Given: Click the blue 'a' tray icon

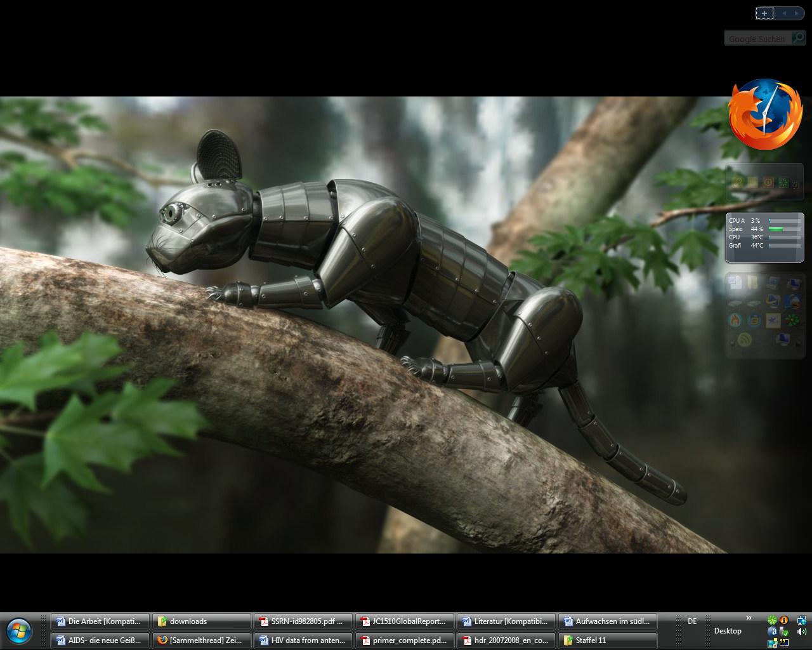Looking at the screenshot, I should (x=772, y=632).
